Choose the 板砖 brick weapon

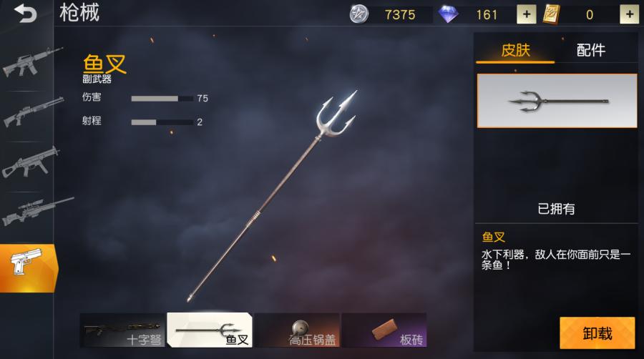(x=384, y=330)
